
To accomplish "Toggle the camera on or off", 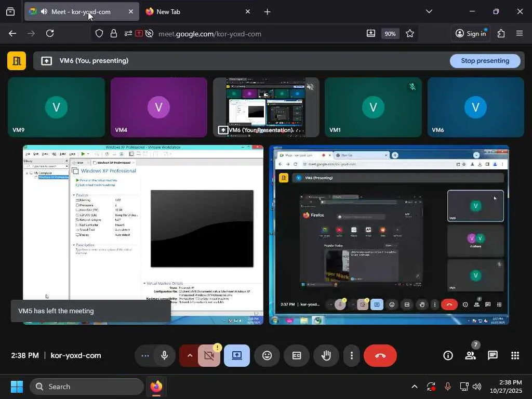I will point(209,355).
